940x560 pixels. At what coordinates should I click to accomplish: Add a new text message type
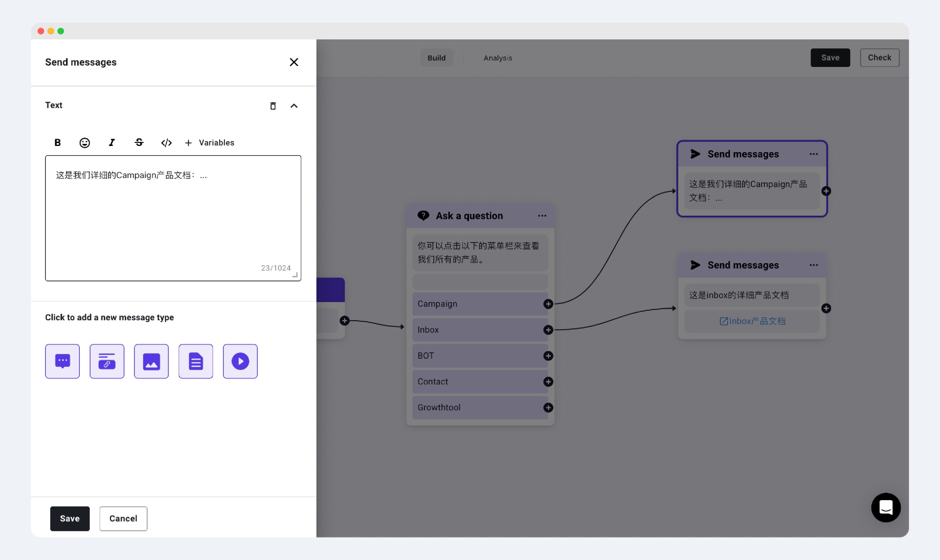62,361
